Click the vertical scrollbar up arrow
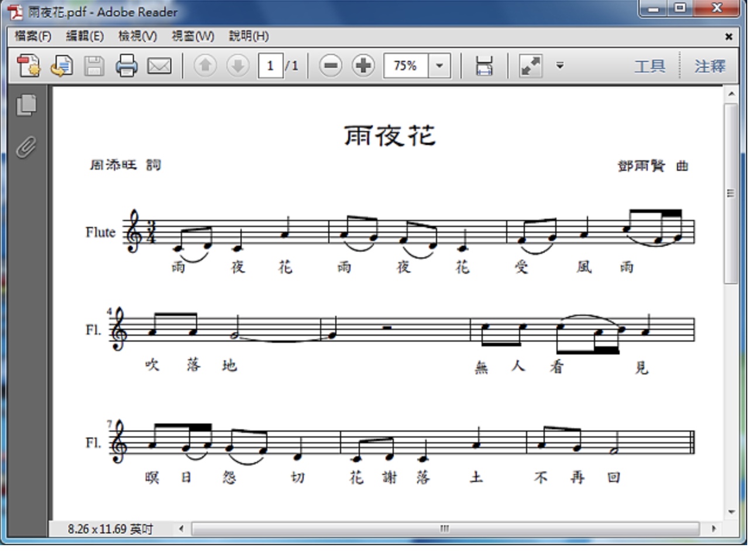 point(731,94)
